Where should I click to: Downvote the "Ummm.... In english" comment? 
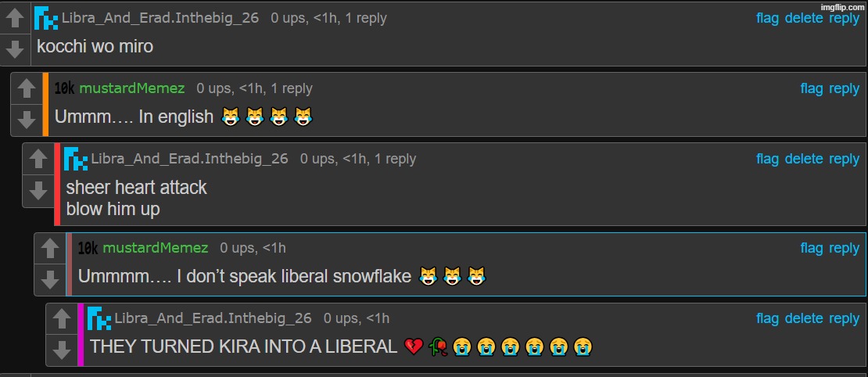tap(27, 120)
